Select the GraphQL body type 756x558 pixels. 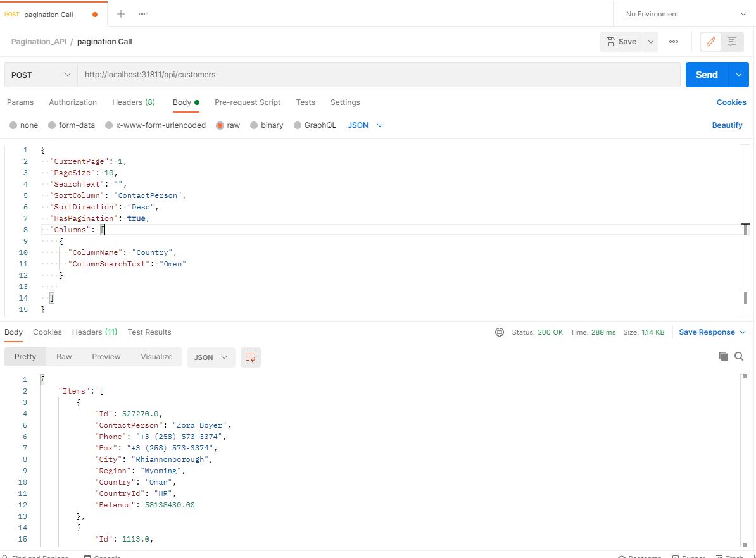[x=314, y=125]
